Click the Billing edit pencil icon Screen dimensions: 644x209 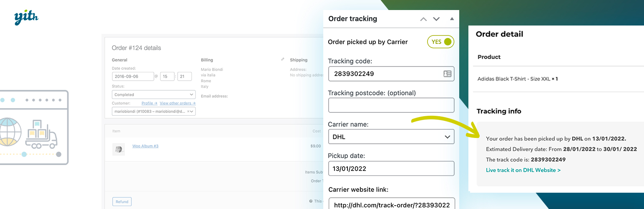pyautogui.click(x=283, y=59)
